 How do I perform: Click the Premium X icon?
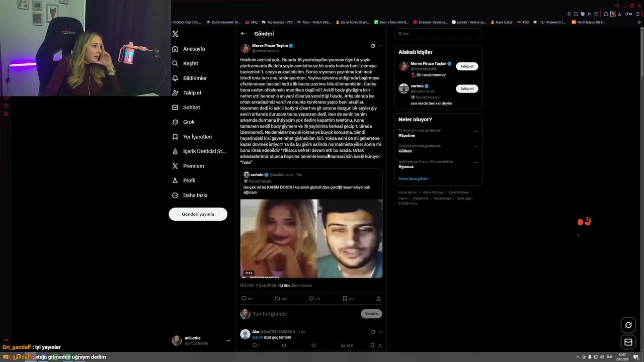[175, 166]
